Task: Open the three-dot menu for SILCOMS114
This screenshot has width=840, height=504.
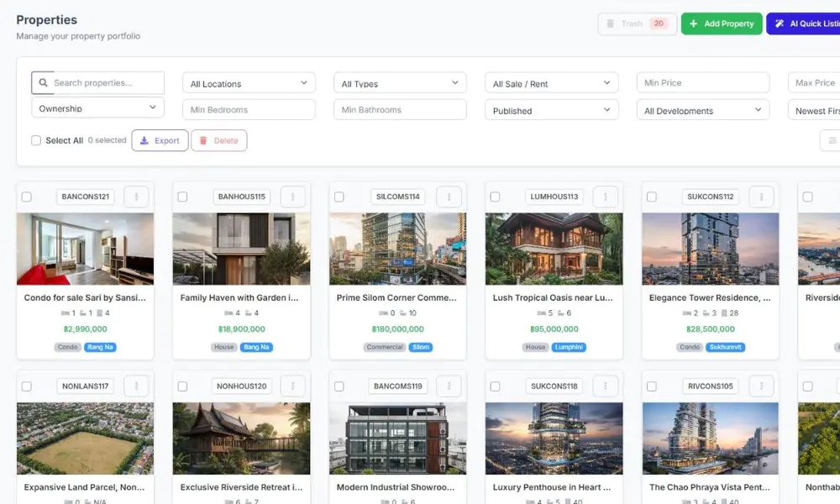Action: pyautogui.click(x=449, y=197)
